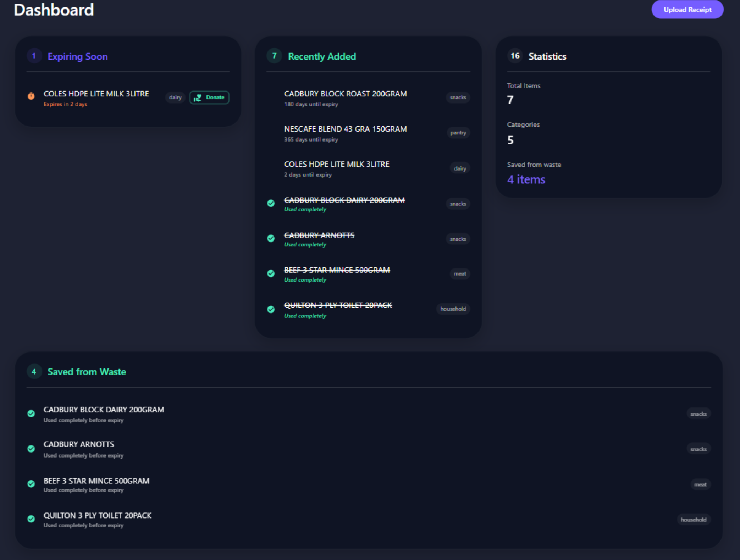Click check icon beside struck Beef Mince
This screenshot has height=560, width=740.
271,273
